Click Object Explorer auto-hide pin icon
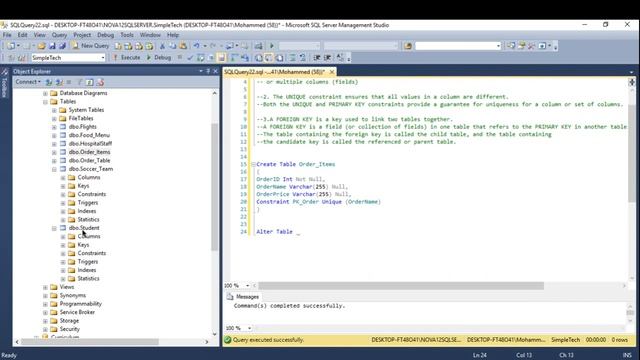This screenshot has width=640, height=360. 208,71
